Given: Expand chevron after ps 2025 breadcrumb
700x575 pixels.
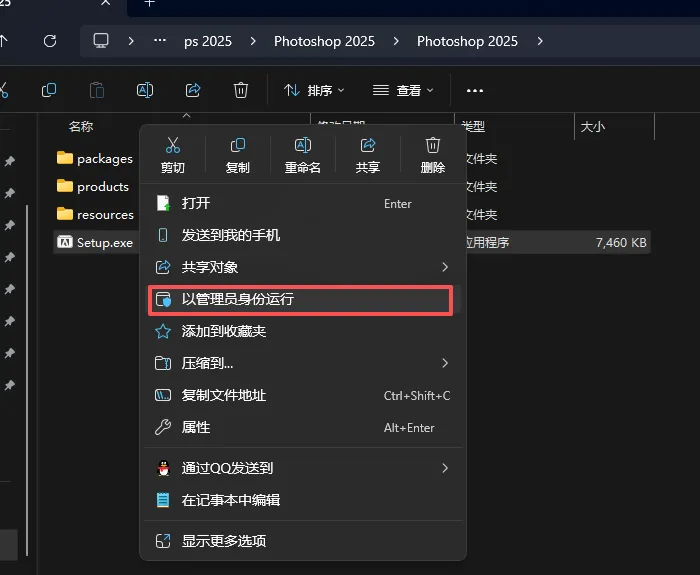Looking at the screenshot, I should (253, 42).
